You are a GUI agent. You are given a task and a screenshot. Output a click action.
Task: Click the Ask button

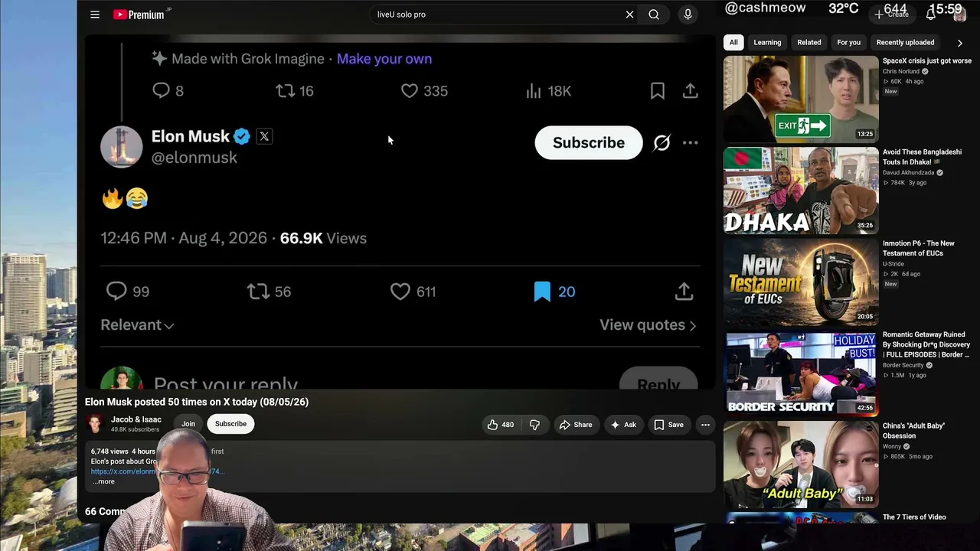point(622,425)
